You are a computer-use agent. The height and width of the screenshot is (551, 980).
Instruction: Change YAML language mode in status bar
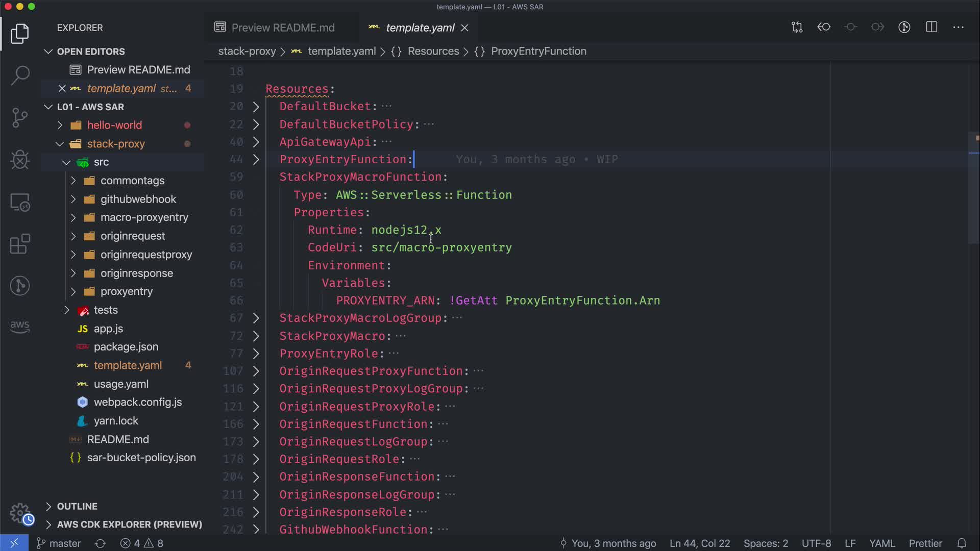click(881, 543)
